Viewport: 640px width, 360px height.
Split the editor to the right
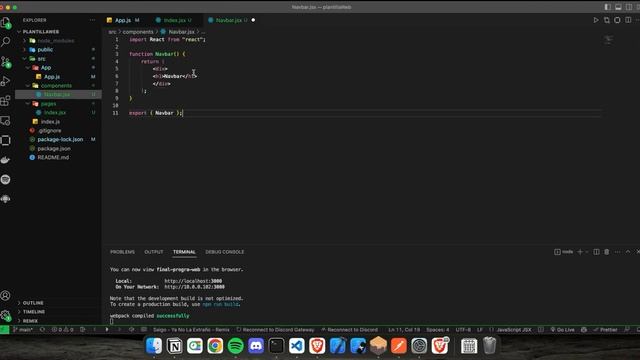[628, 20]
